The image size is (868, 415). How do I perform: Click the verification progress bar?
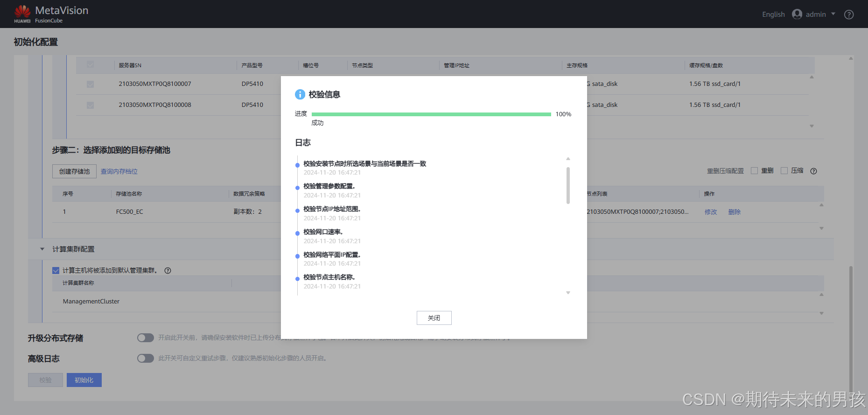point(431,114)
